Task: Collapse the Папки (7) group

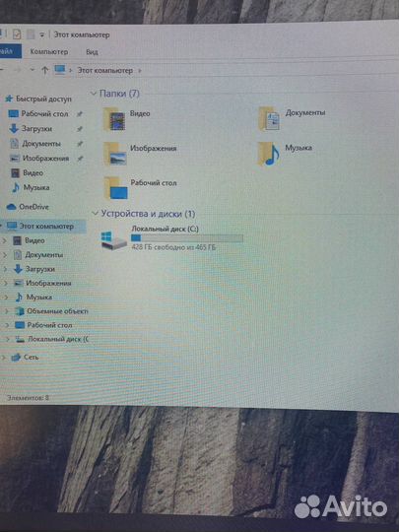Action: pyautogui.click(x=94, y=94)
